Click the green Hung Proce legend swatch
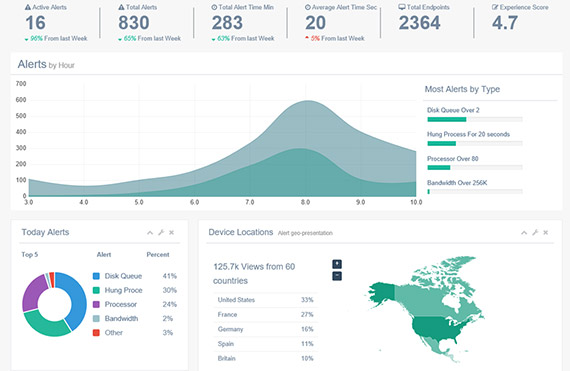The width and height of the screenshot is (570, 371). tap(96, 290)
